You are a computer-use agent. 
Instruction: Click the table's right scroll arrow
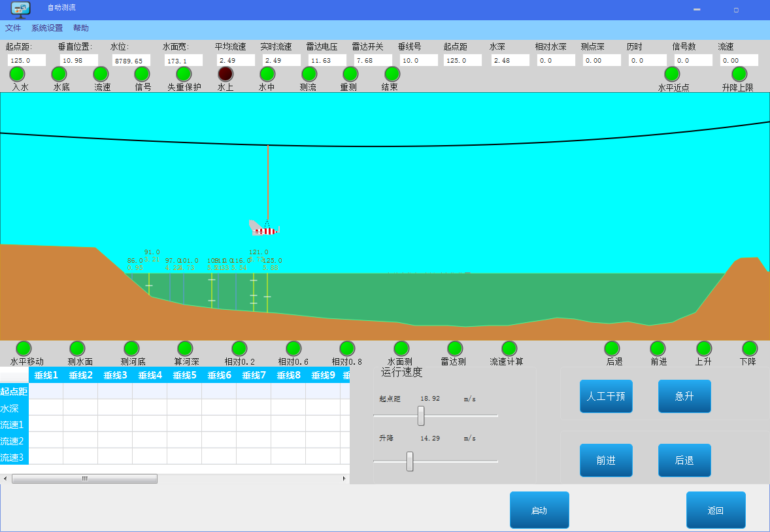click(344, 478)
